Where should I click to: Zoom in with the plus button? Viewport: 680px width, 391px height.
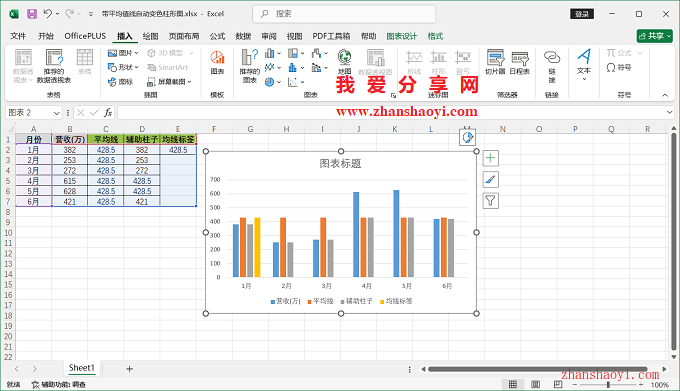(x=641, y=384)
